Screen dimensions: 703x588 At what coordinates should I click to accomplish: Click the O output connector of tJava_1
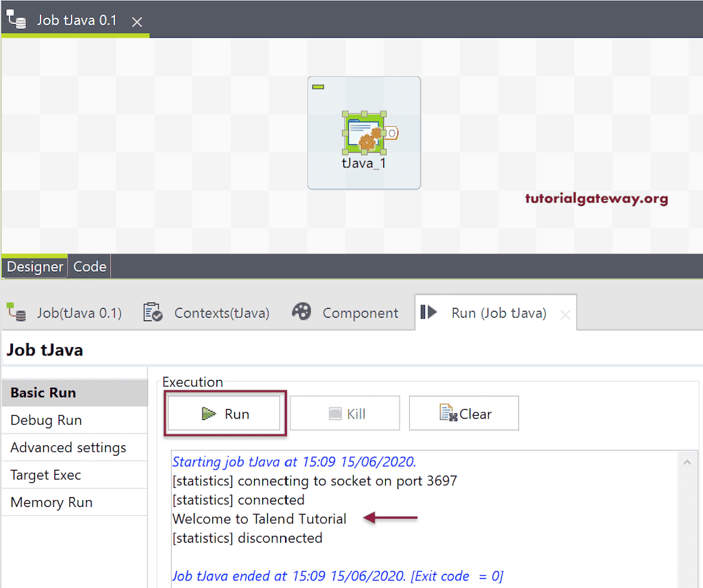(391, 133)
